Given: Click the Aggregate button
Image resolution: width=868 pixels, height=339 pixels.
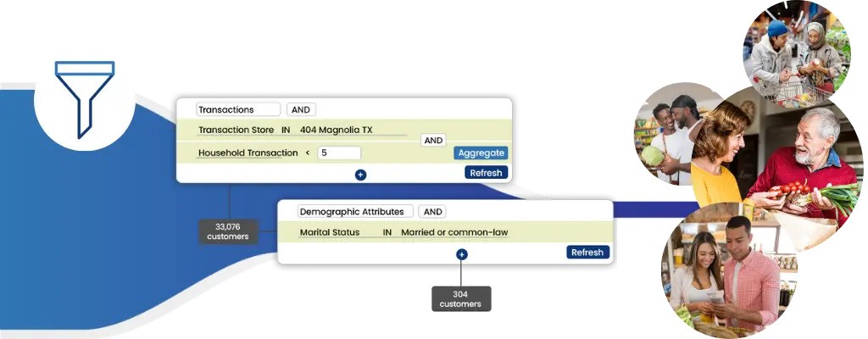Looking at the screenshot, I should click(x=481, y=153).
